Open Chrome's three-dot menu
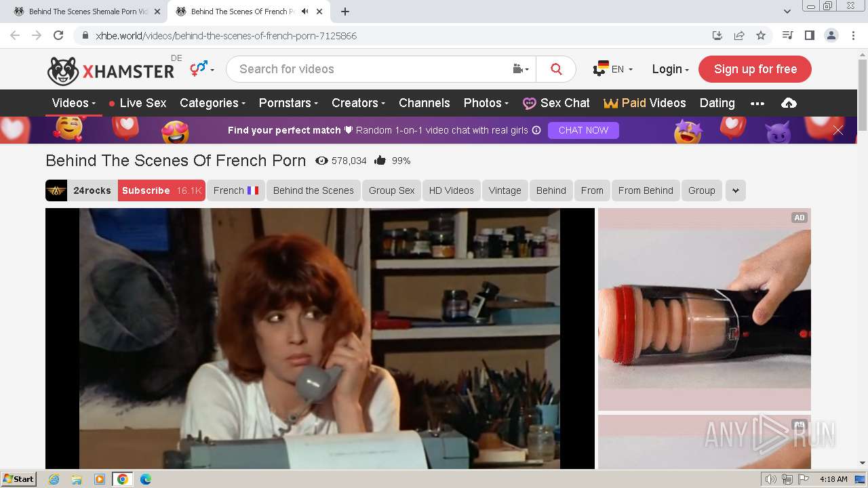The width and height of the screenshot is (868, 488). 852,35
